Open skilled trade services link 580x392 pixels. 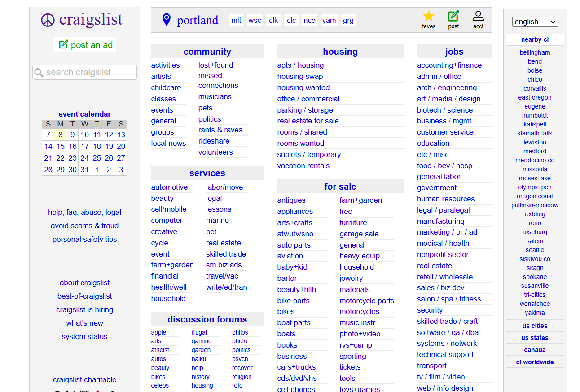tap(226, 254)
